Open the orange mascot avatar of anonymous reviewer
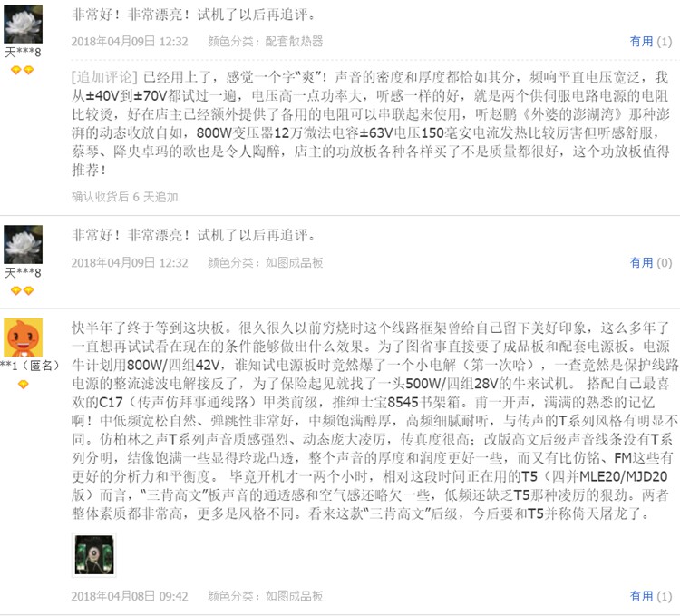Screen dimensions: 680x616 tap(23, 337)
